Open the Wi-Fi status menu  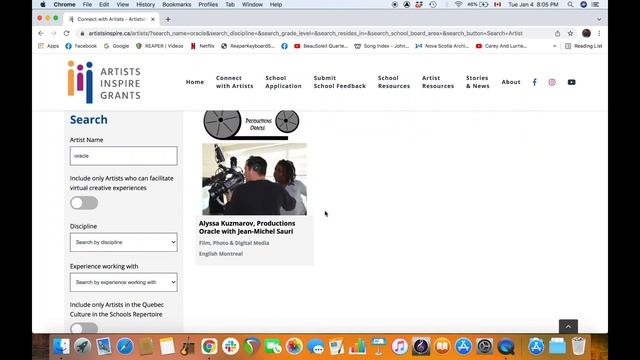point(458,4)
